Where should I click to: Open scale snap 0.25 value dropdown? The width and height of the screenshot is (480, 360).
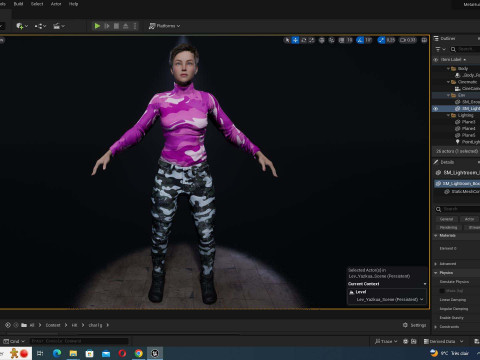click(x=391, y=40)
